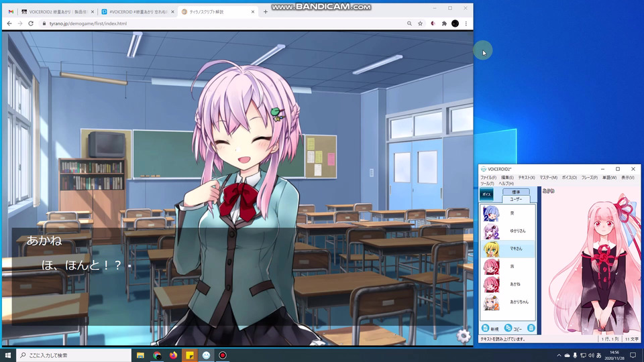Viewport: 644px width, 362px height.
Task: Switch to the pinned Gmail tab
Action: [11, 12]
